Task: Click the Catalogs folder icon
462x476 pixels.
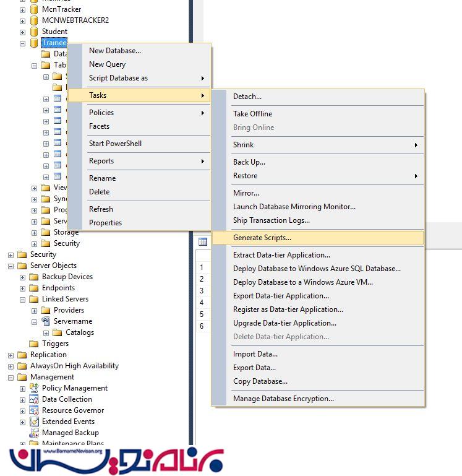Action: [x=58, y=332]
